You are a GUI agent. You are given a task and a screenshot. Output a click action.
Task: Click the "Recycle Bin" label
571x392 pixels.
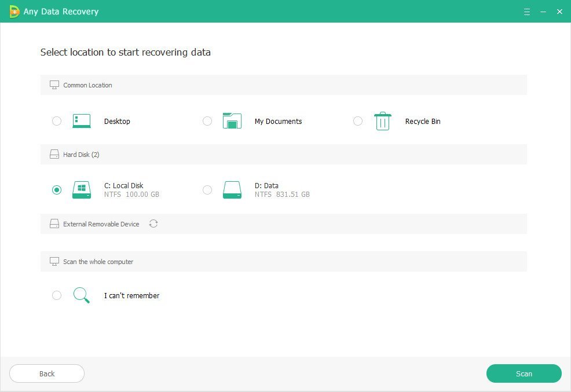coord(423,121)
